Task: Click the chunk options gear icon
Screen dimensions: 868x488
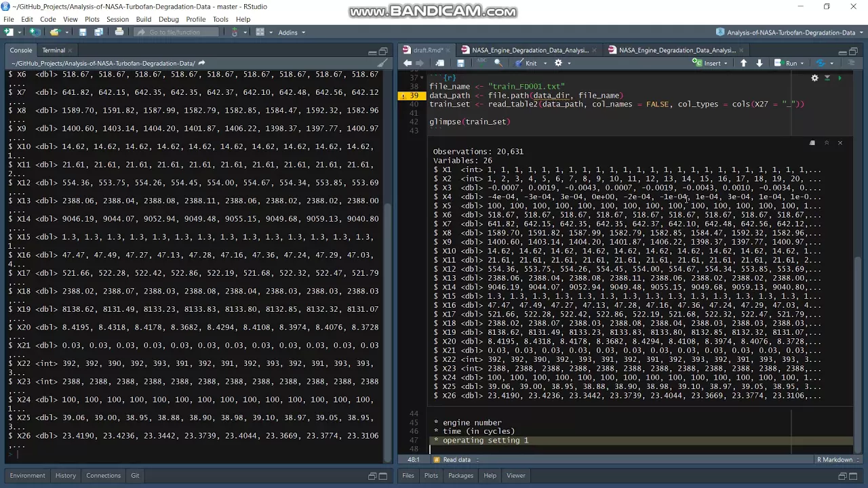Action: [x=814, y=78]
